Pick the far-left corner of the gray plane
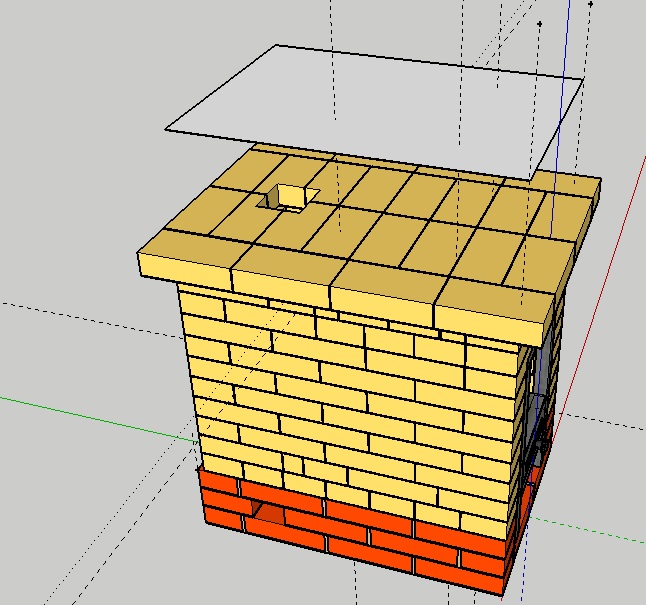 coord(166,129)
